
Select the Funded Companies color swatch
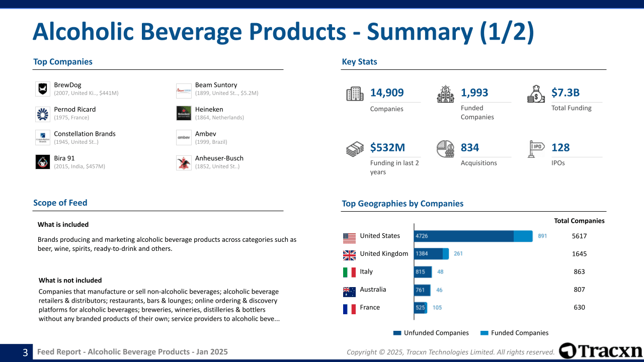(x=485, y=333)
